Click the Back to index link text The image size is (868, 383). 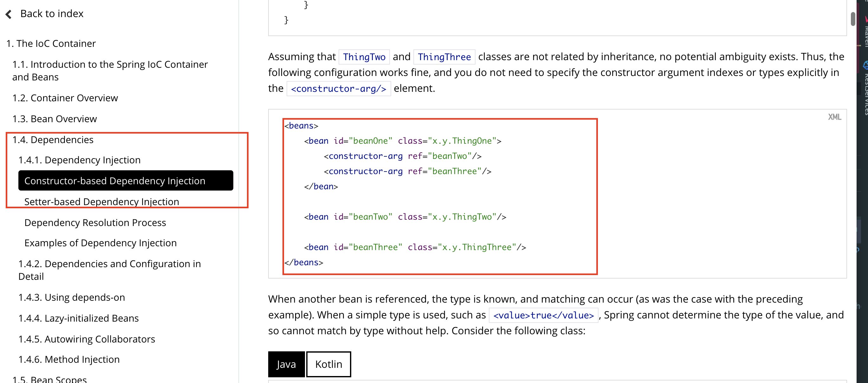coord(52,14)
